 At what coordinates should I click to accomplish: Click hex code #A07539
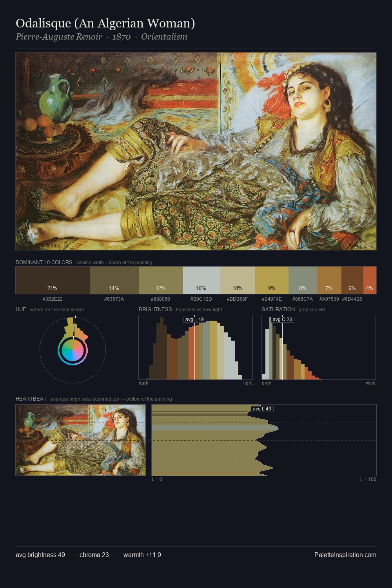(x=329, y=299)
